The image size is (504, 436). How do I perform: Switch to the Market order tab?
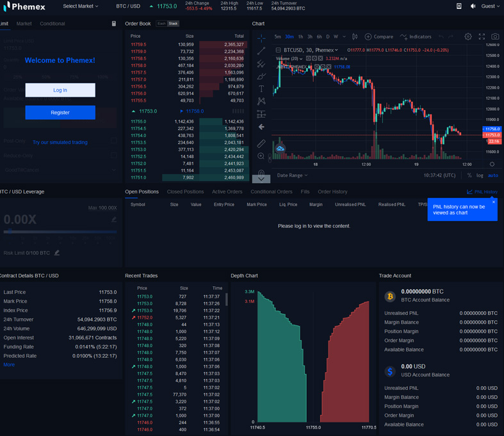24,24
